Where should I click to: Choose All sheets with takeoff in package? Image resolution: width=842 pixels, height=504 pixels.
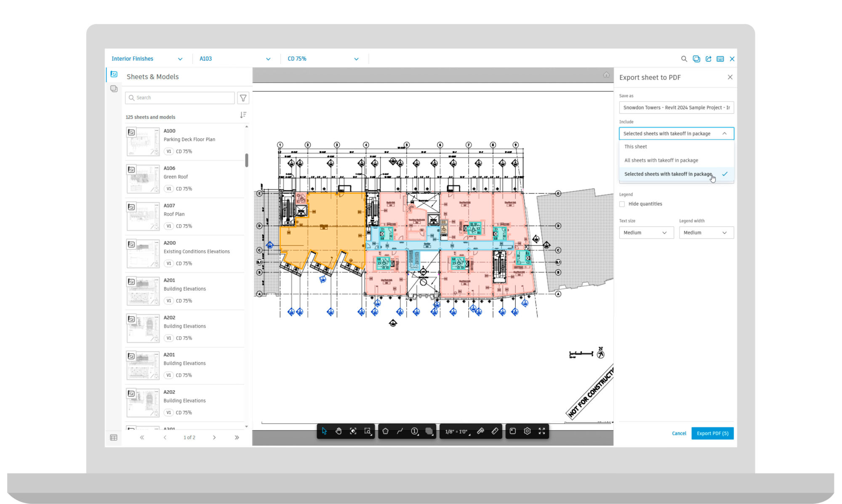661,160
